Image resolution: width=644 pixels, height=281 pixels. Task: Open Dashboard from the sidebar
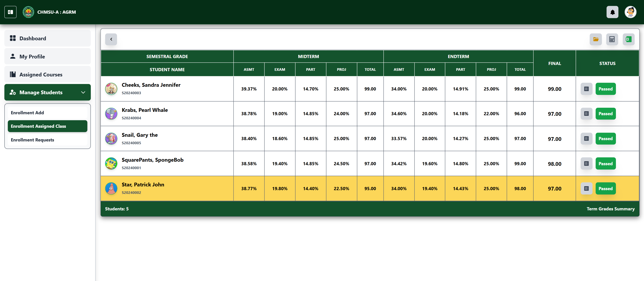(x=48, y=38)
